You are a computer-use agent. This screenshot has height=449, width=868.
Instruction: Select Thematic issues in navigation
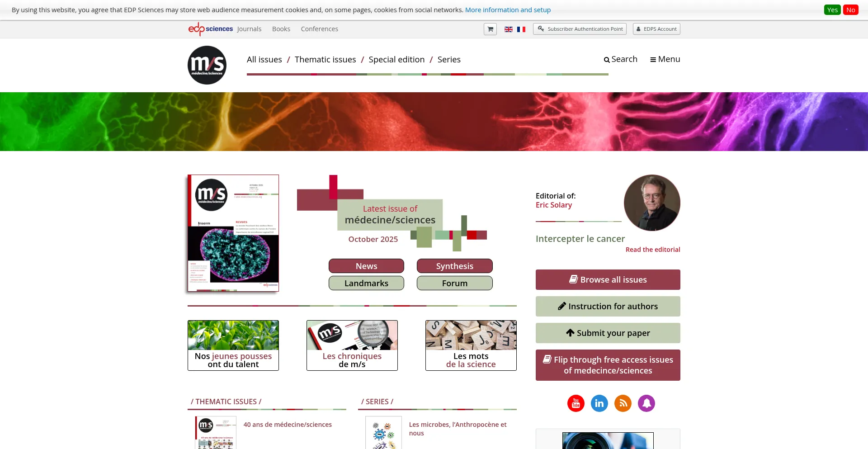coord(325,60)
